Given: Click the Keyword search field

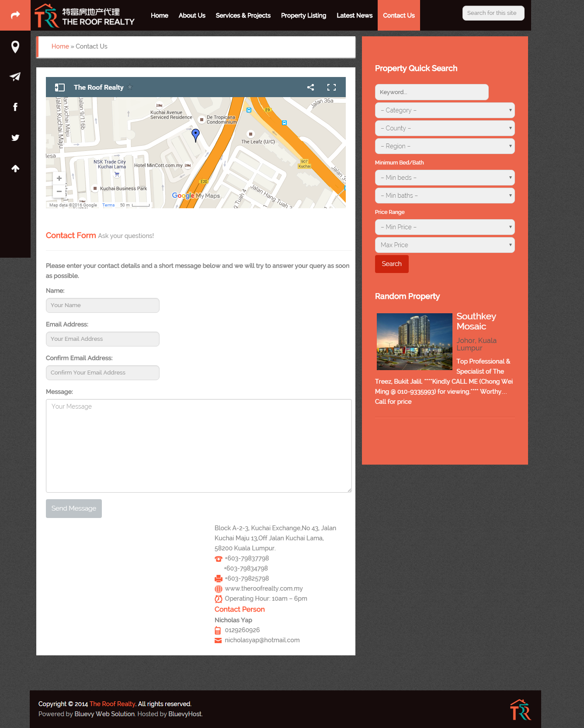Looking at the screenshot, I should (432, 92).
